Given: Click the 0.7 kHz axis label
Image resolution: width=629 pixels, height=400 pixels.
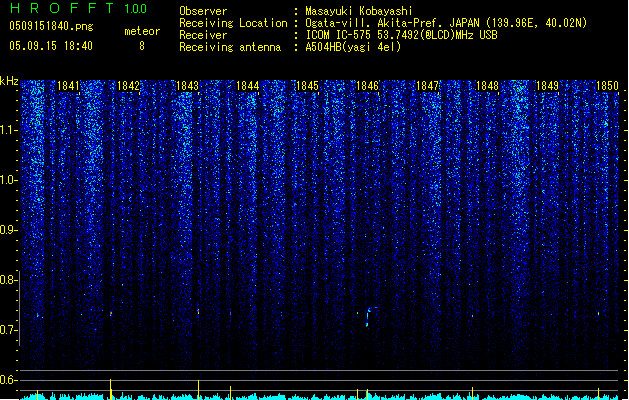Looking at the screenshot, I should click(9, 330).
